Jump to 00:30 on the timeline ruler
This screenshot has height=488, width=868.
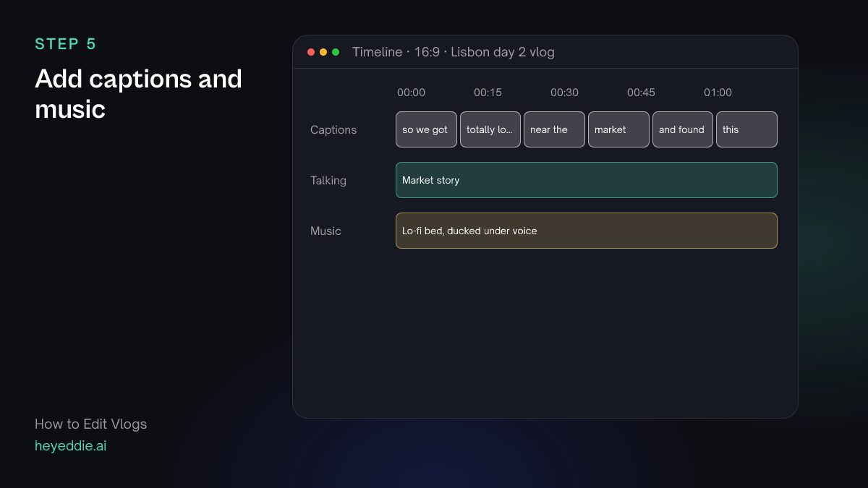pos(564,93)
